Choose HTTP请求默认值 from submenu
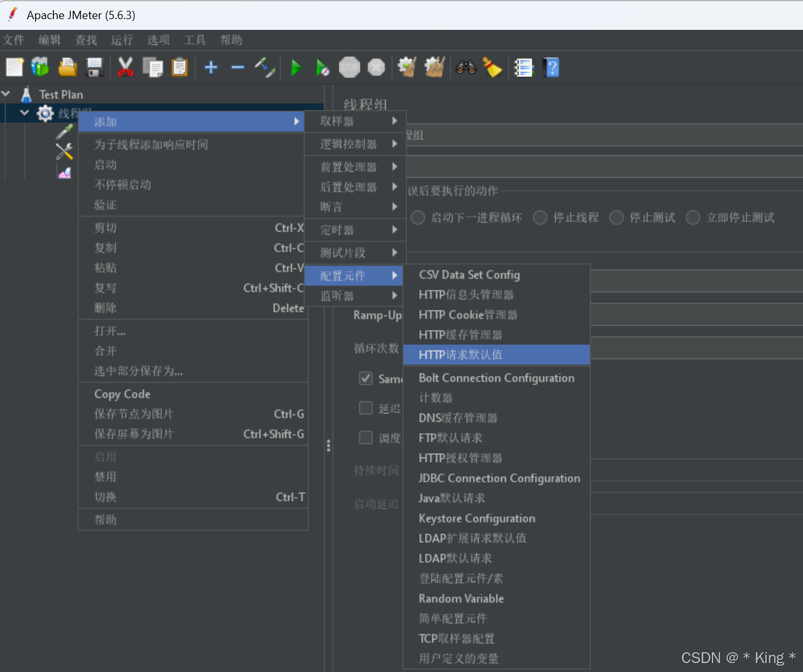This screenshot has width=803, height=672. tap(497, 354)
